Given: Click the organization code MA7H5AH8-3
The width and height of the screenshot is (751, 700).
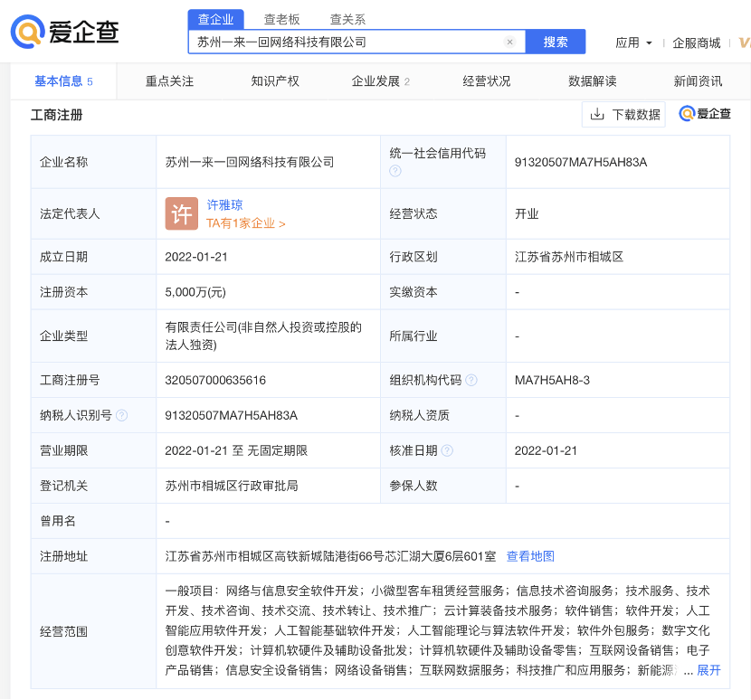Looking at the screenshot, I should (x=552, y=380).
